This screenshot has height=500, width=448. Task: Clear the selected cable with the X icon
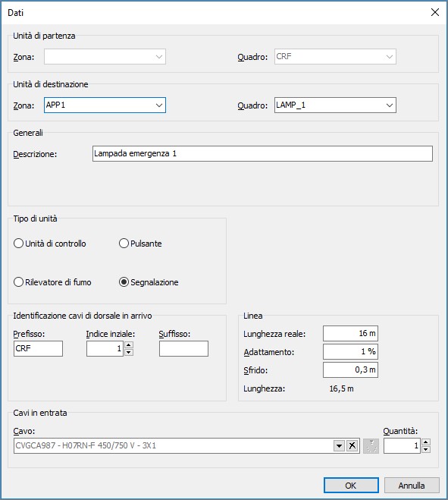[352, 445]
